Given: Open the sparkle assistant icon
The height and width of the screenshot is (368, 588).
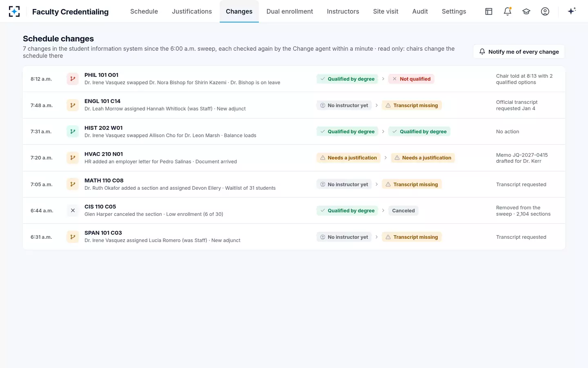Looking at the screenshot, I should (x=572, y=11).
